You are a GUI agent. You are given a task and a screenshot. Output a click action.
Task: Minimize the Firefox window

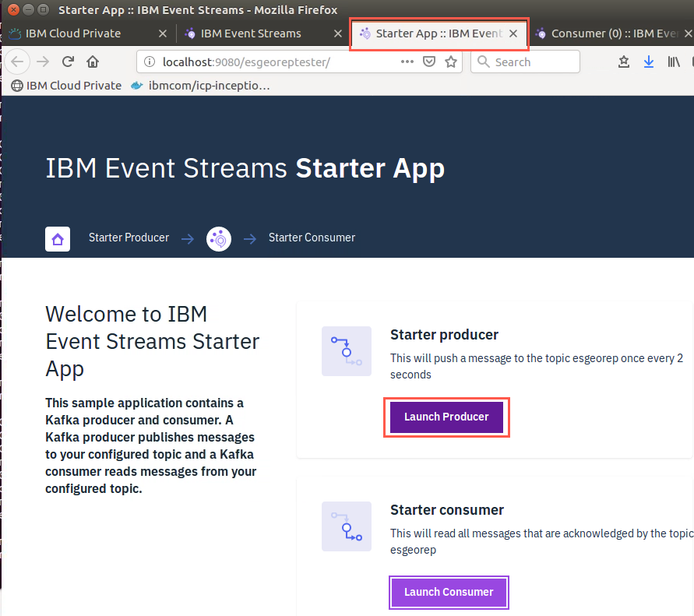coord(28,9)
